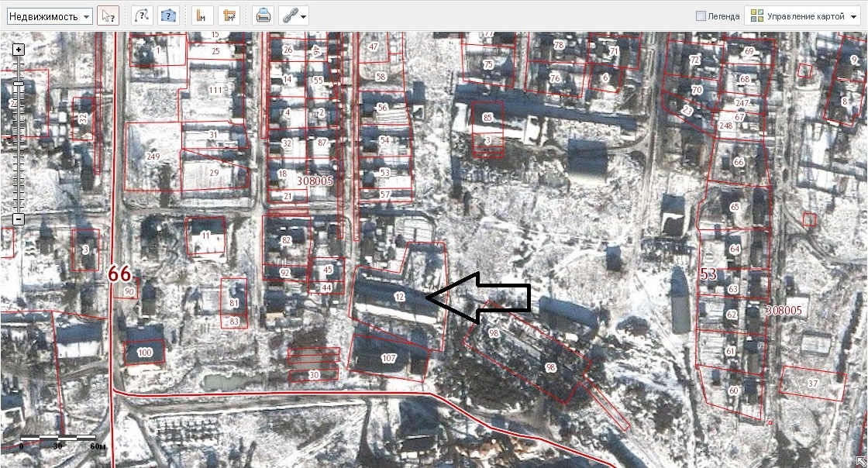Select parcel 26 on the map

(288, 50)
